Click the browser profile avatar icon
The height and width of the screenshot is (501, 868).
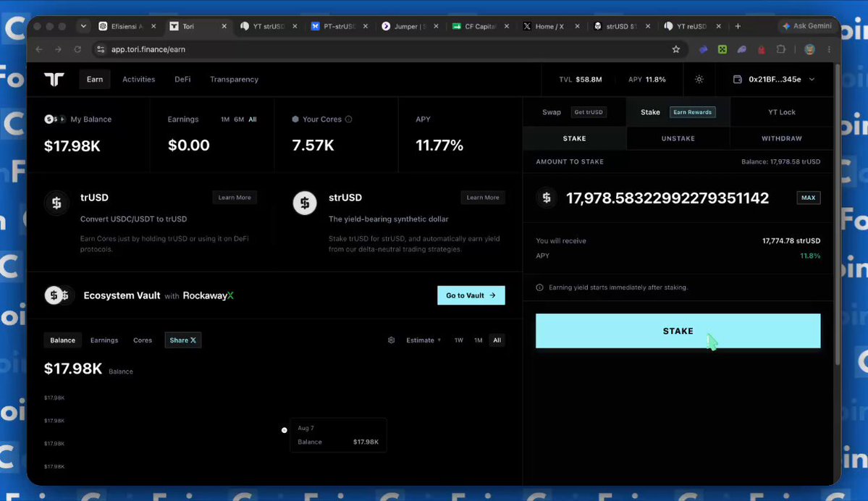coord(809,49)
